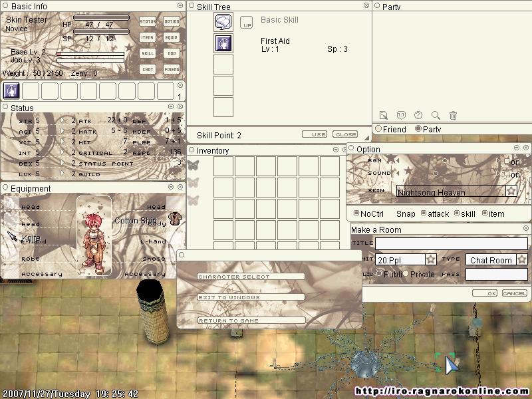Select the second butterfly inventory tab icon
532x399 pixels.
(193, 183)
